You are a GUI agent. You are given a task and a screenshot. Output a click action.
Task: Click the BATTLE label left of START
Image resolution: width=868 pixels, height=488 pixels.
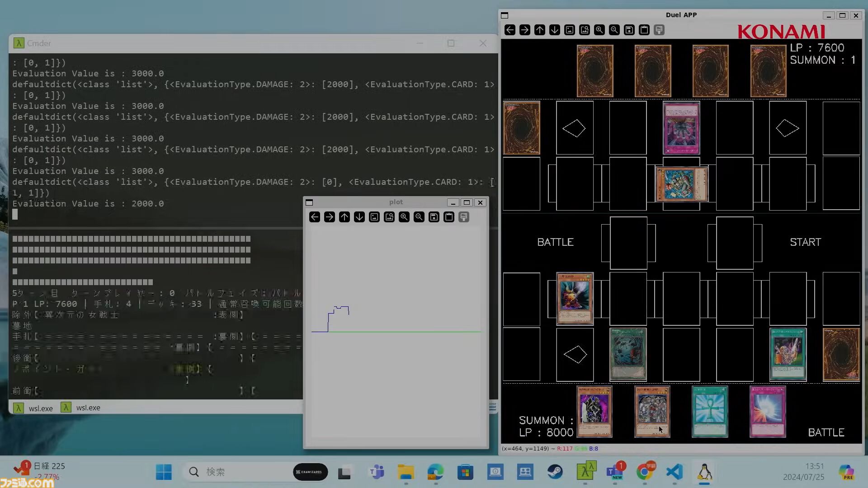555,242
